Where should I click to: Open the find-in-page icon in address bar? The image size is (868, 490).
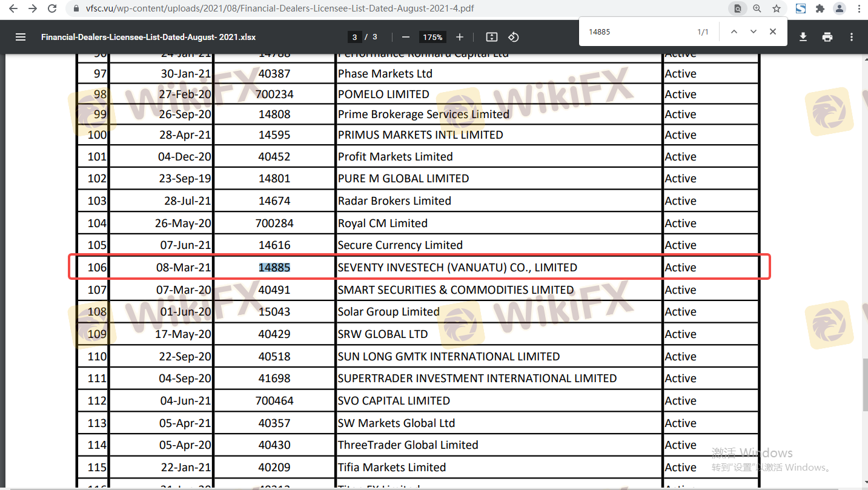tap(738, 8)
